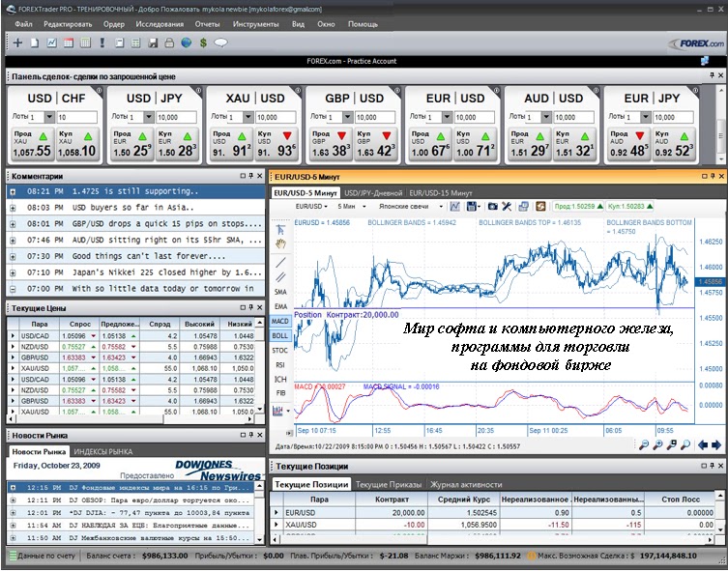Image resolution: width=728 pixels, height=571 pixels.
Task: Click Прод:1.50259 sell button in chart toolbar
Action: [x=578, y=207]
